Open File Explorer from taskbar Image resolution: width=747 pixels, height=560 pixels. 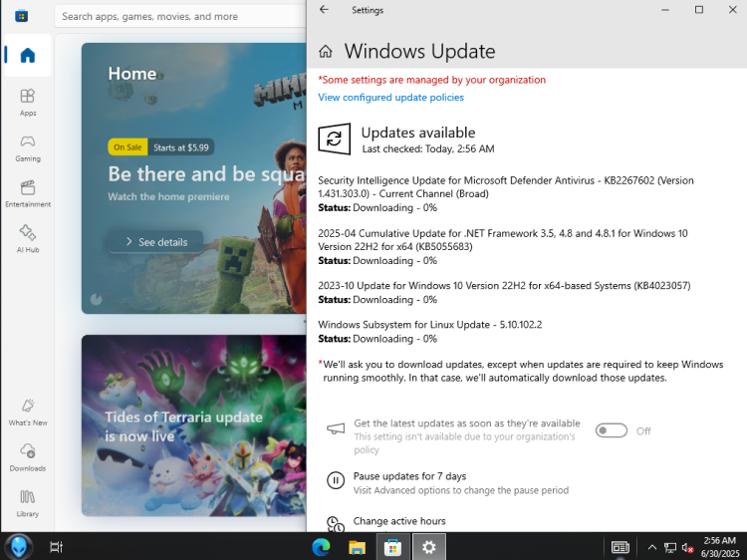coord(357,547)
